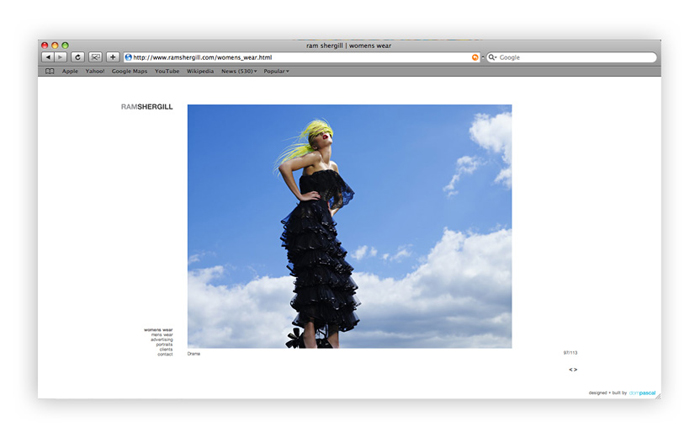The image size is (700, 438).
Task: Expand the Popular bookmarks dropdown
Action: click(276, 71)
